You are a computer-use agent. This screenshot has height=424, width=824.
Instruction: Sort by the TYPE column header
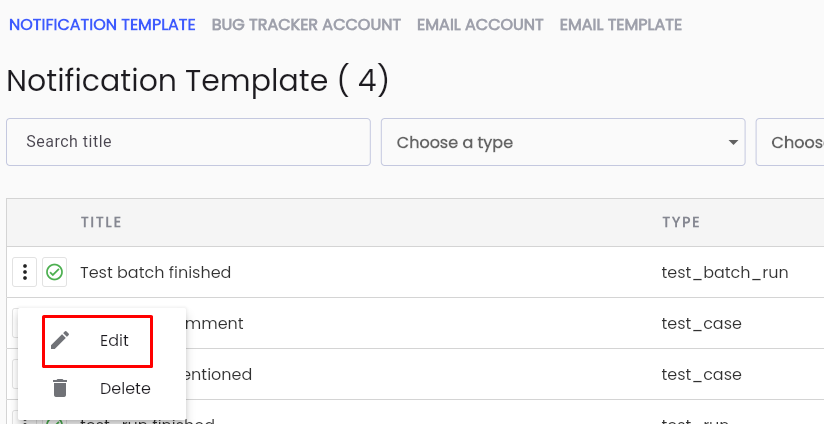tap(681, 222)
